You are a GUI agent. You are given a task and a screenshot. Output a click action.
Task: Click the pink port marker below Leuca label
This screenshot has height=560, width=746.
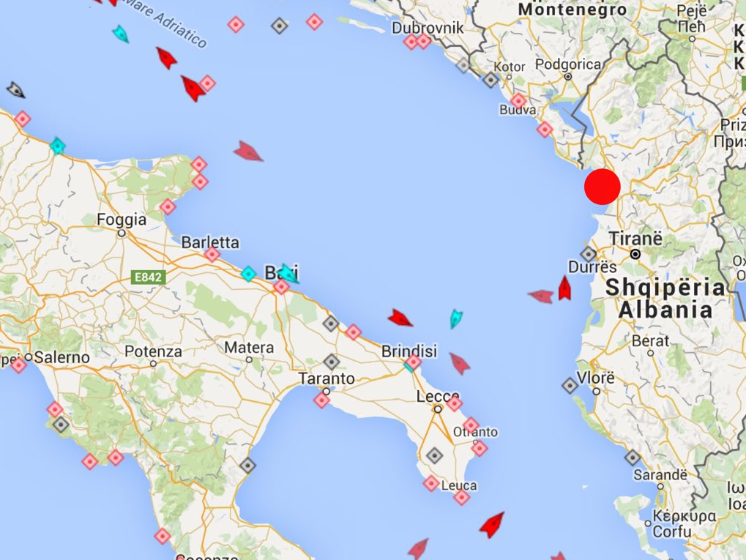(x=461, y=498)
